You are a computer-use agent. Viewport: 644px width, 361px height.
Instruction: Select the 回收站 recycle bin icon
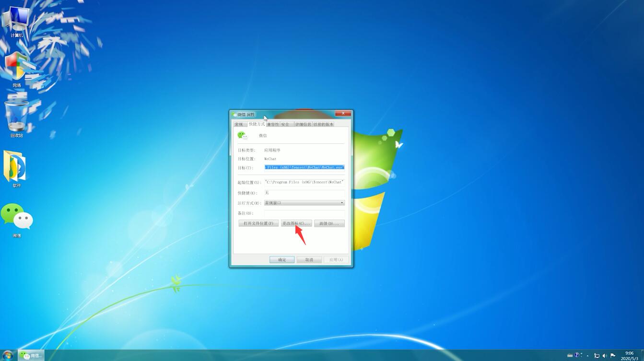click(x=16, y=119)
